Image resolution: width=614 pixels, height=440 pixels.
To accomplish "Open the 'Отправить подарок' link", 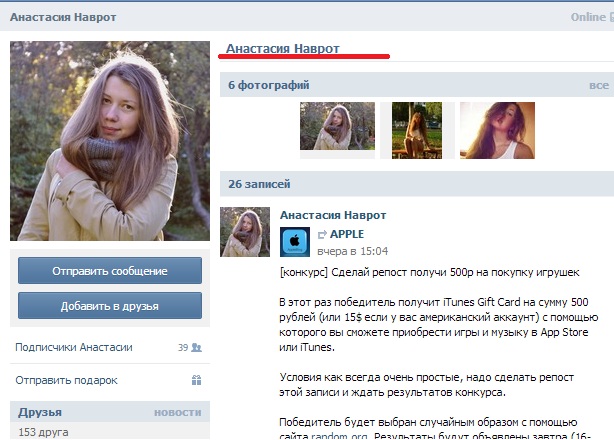I will point(67,380).
